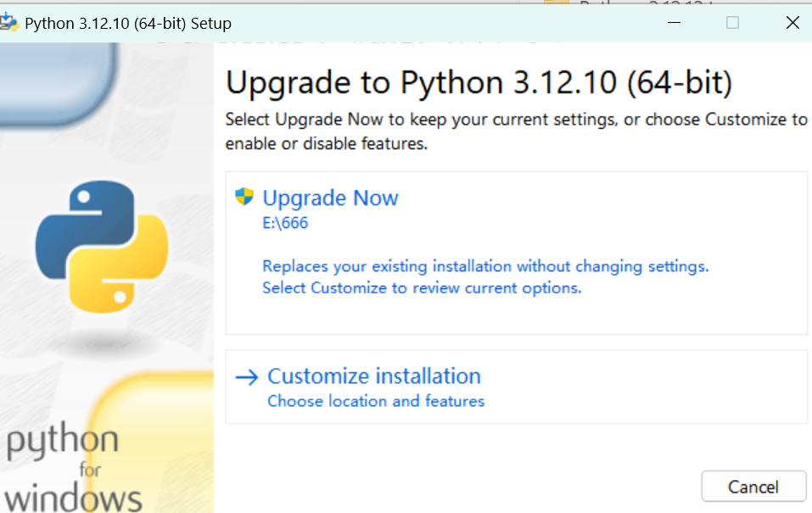Click the title bar text 'Python 3.12.10 (64-bit) Setup'

[128, 23]
